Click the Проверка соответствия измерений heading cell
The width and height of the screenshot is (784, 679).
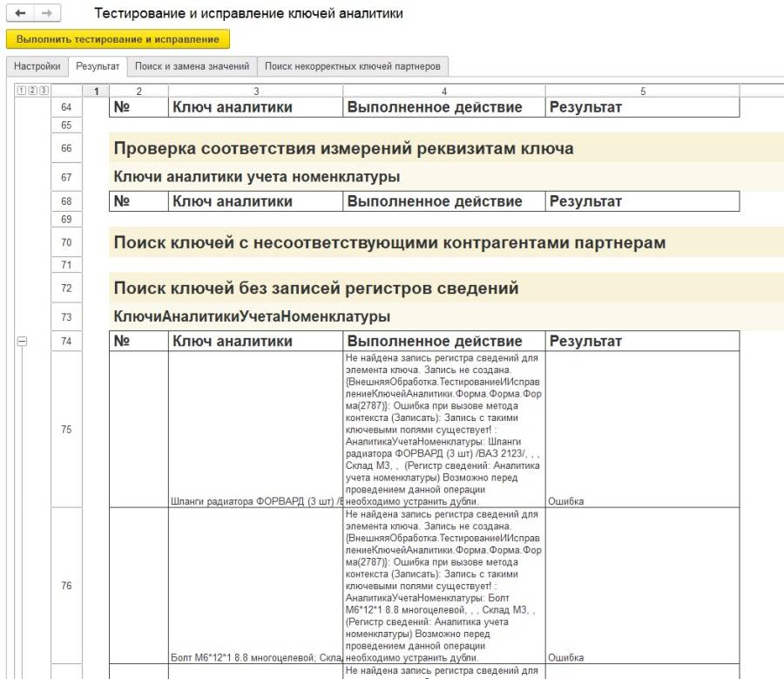click(344, 149)
